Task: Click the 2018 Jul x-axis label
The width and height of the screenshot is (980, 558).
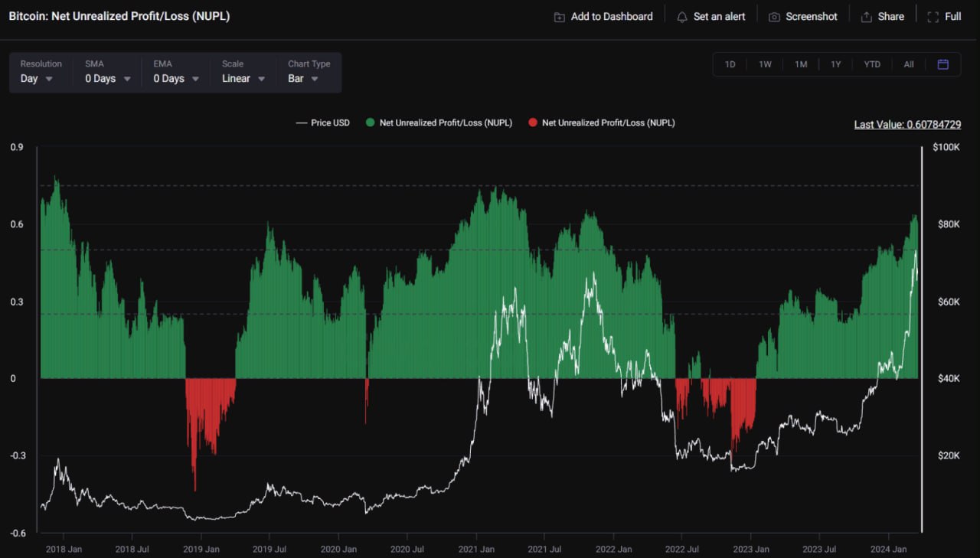Action: pos(132,549)
